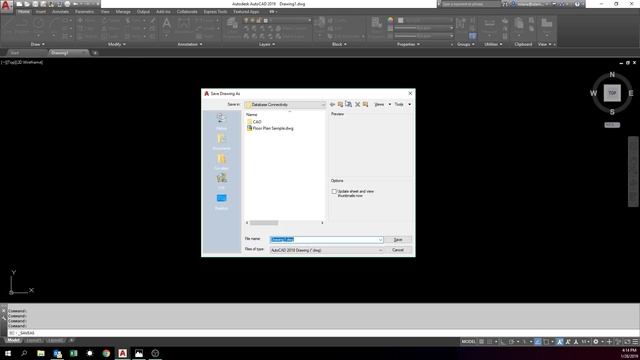Switch to the Annotate ribbon tab
Viewport: 640px width, 360px height.
pos(60,12)
